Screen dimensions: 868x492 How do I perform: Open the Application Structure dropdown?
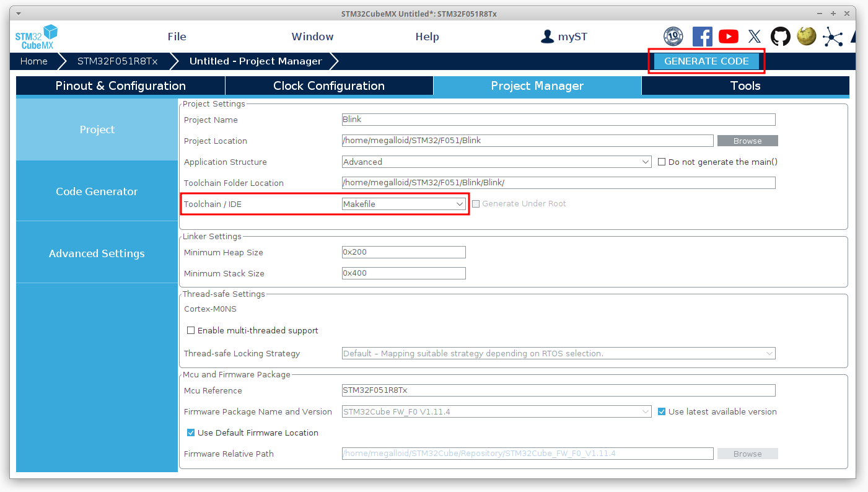click(x=497, y=162)
